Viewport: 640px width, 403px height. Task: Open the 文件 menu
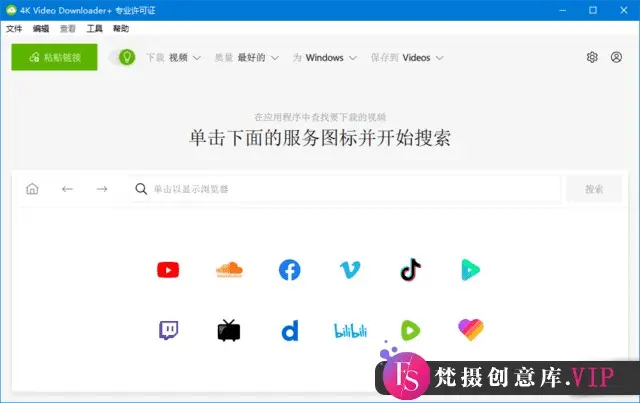14,29
